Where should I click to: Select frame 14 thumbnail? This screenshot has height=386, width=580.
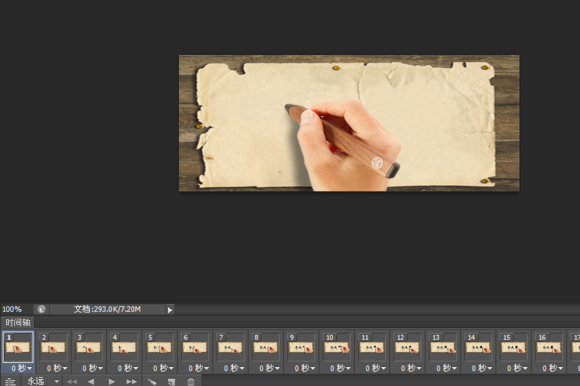click(x=478, y=347)
